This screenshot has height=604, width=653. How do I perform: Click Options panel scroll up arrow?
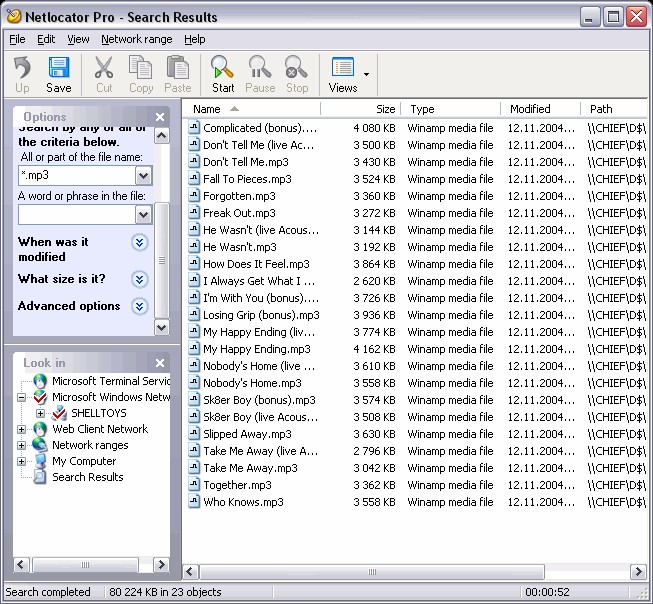coord(162,135)
